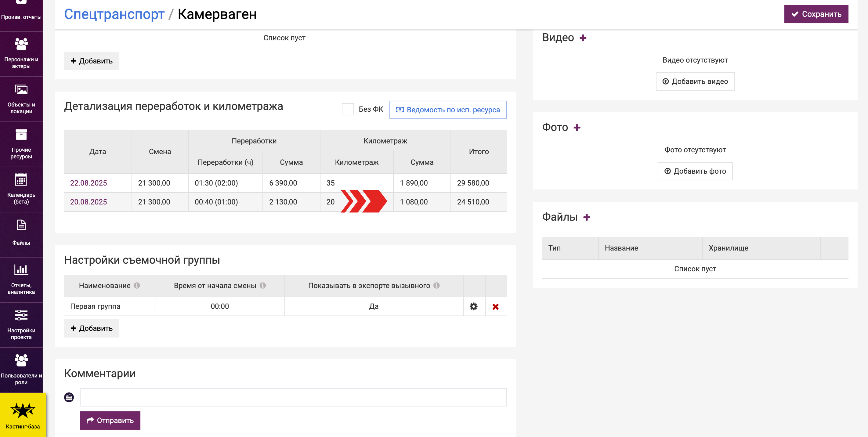Toggle the Без ФК checkbox

click(x=347, y=110)
